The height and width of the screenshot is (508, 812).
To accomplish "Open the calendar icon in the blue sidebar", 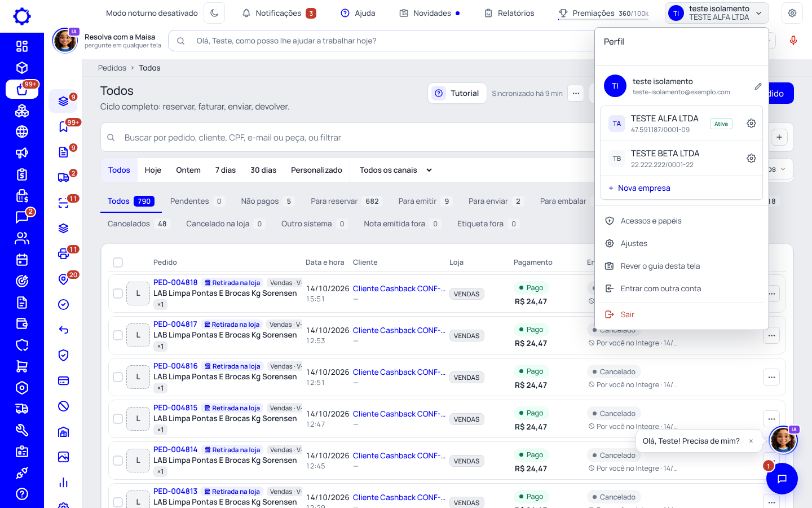I will pos(22,260).
